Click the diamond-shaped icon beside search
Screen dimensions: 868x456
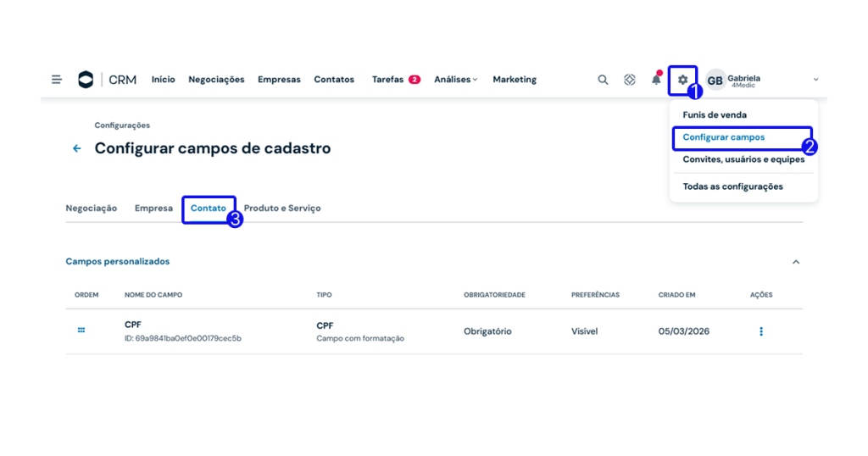pyautogui.click(x=629, y=80)
